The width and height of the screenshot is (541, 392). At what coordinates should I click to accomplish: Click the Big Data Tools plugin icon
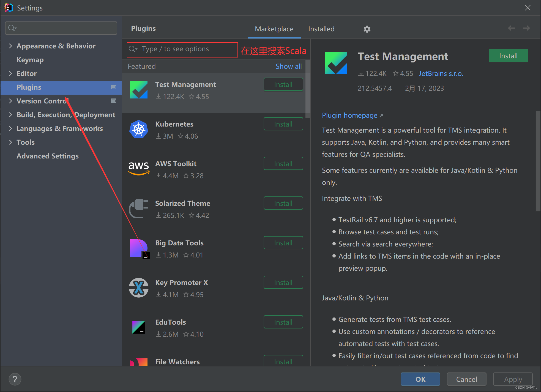(x=139, y=248)
